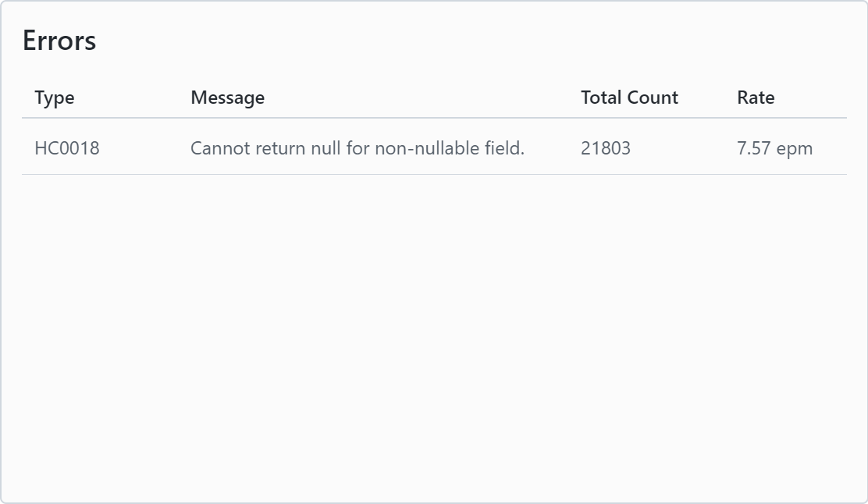The image size is (868, 504).
Task: Click the Errors panel heading
Action: (59, 41)
